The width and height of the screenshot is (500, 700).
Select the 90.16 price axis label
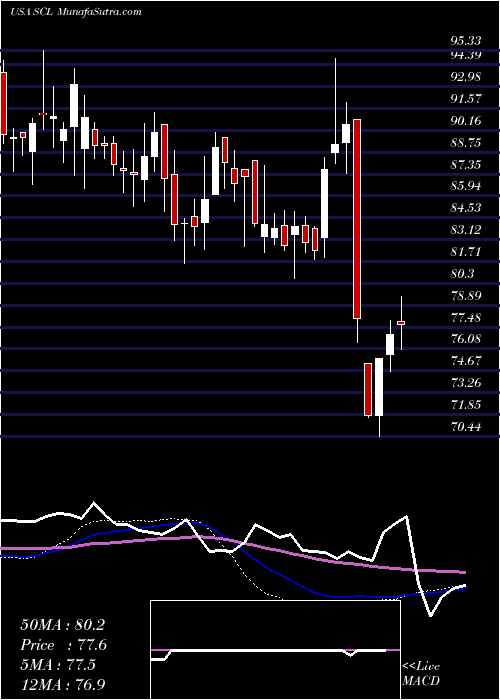click(x=466, y=121)
